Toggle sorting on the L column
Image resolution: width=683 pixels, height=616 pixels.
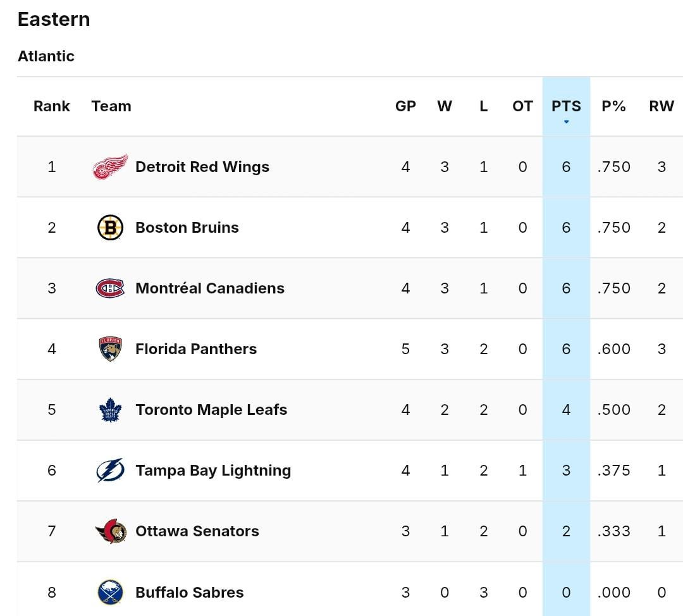coord(484,106)
